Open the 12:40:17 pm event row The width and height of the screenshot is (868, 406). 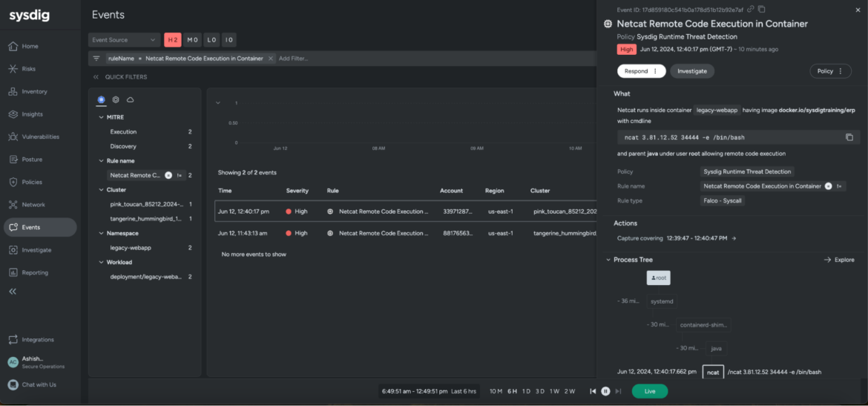405,211
